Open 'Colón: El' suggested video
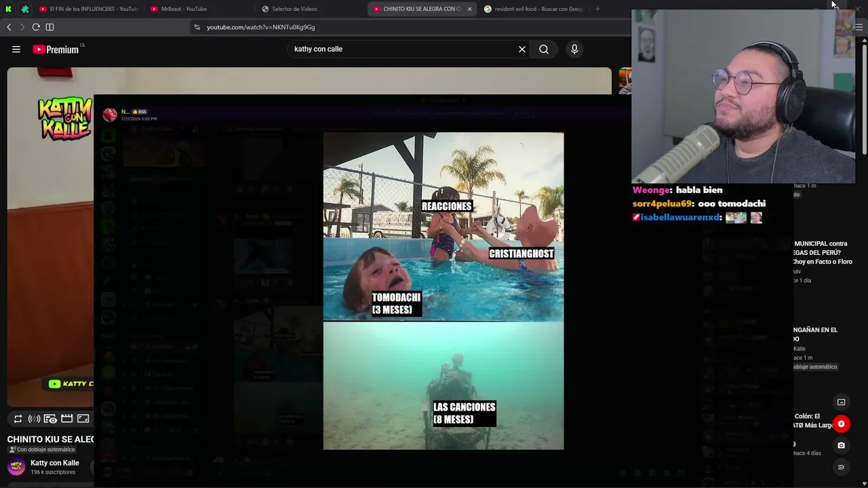868x488 pixels. 813,421
